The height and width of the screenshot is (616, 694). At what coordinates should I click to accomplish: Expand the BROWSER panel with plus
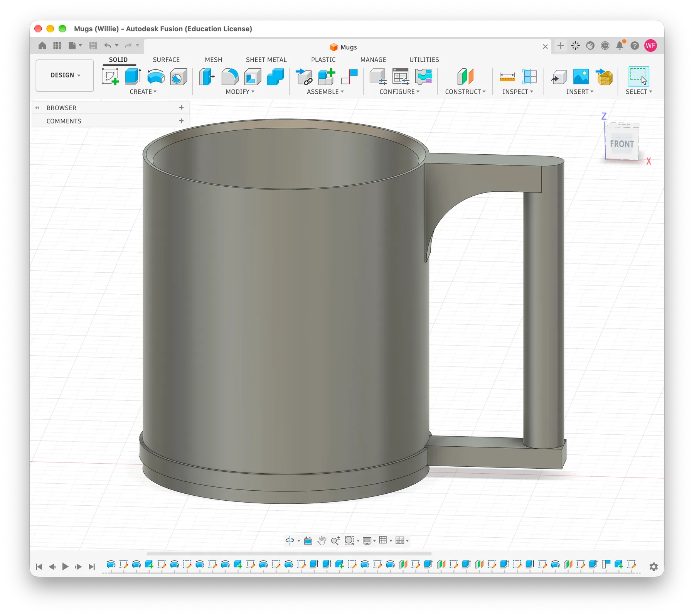point(181,108)
